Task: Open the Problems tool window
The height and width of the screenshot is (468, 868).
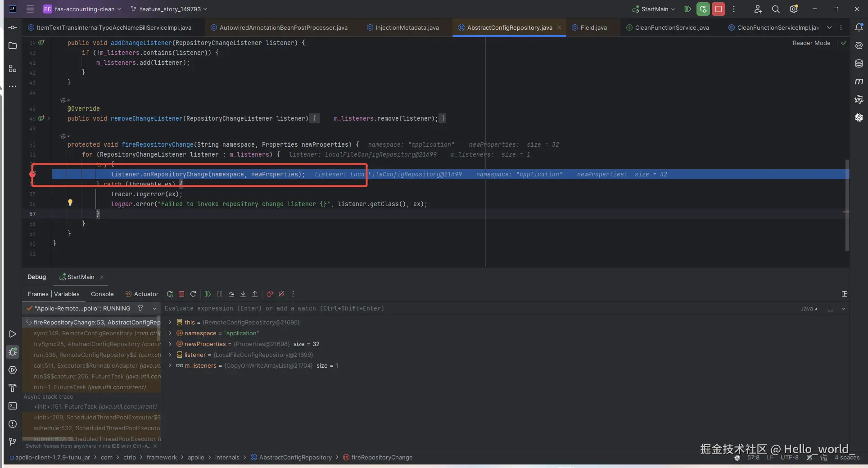Action: 13,424
